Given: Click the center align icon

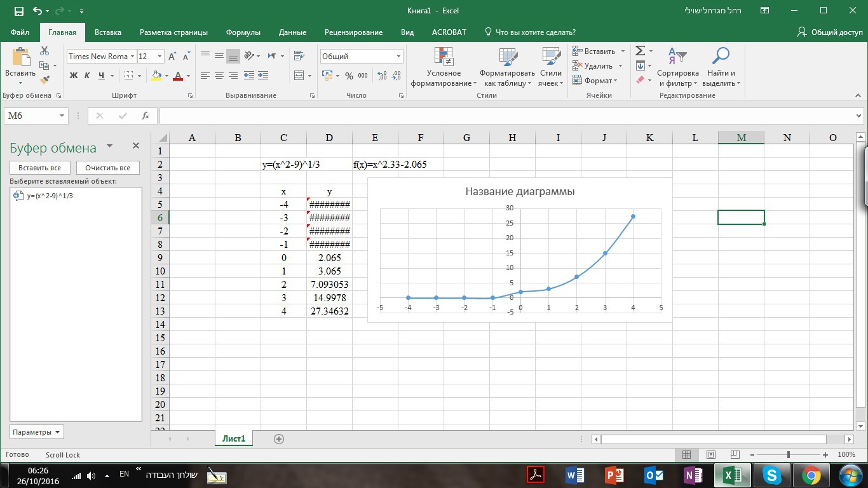Looking at the screenshot, I should tap(219, 76).
